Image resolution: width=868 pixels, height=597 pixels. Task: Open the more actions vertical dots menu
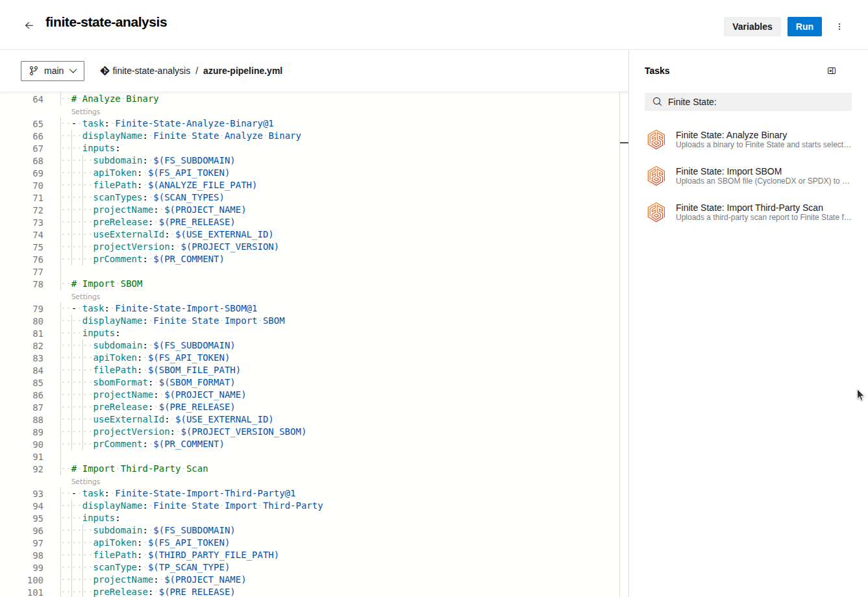click(x=839, y=27)
